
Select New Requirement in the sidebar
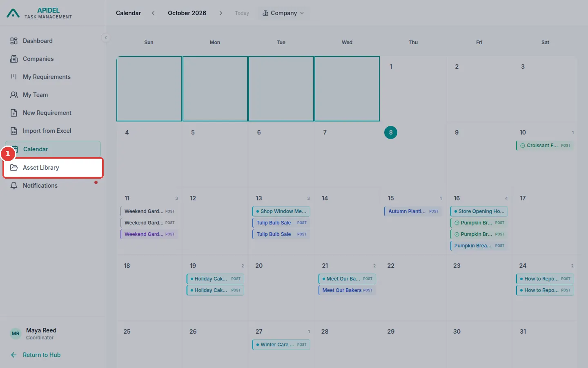coord(53,113)
